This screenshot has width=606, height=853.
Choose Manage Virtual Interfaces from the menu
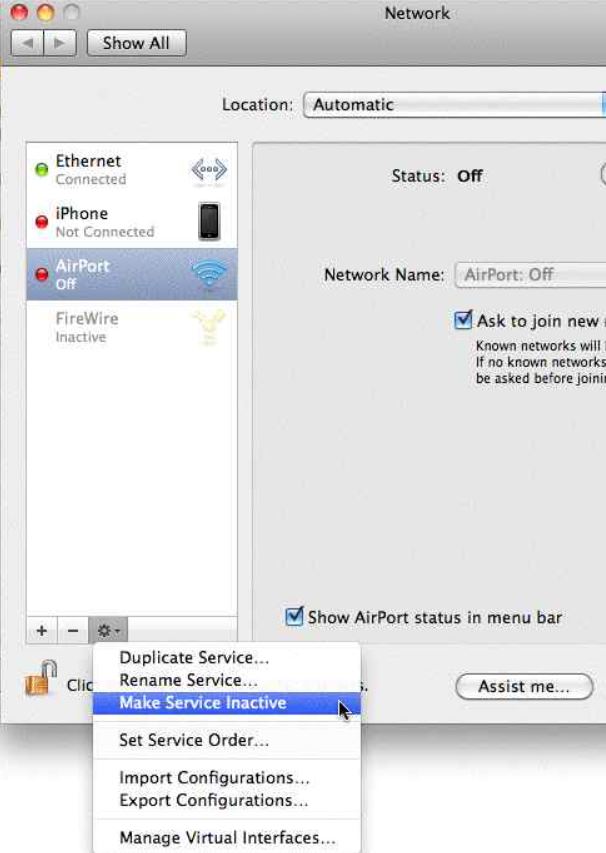(227, 837)
